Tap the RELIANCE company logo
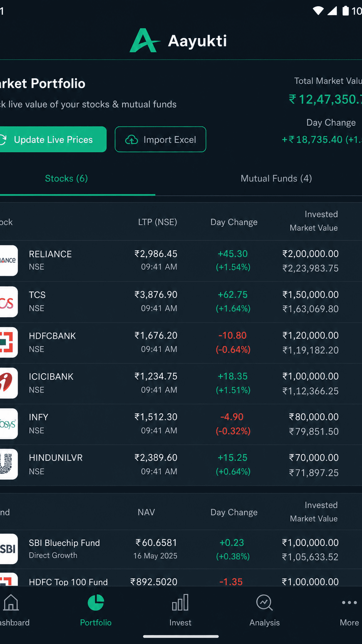Screen dimensions: 362x644 point(8,261)
